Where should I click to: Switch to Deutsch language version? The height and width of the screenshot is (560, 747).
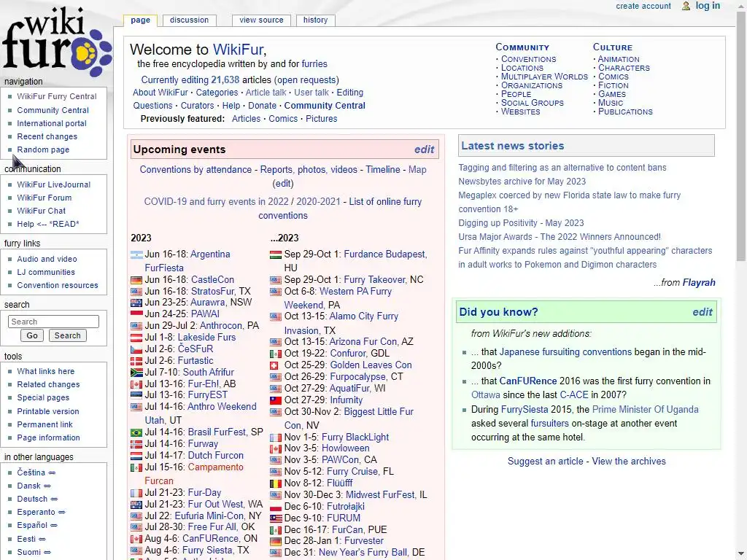point(32,499)
